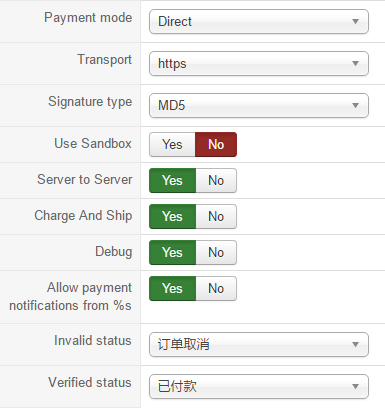Click the Signature type dropdown arrow

[x=355, y=106]
